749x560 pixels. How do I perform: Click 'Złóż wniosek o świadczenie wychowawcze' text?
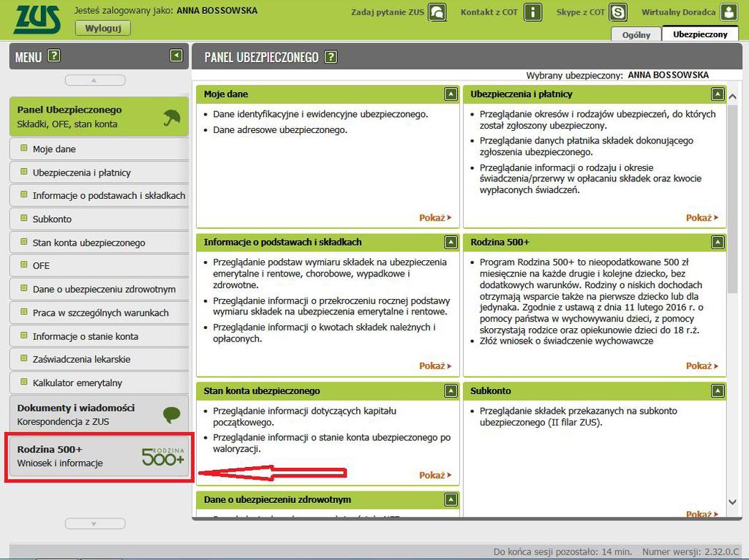(x=566, y=341)
